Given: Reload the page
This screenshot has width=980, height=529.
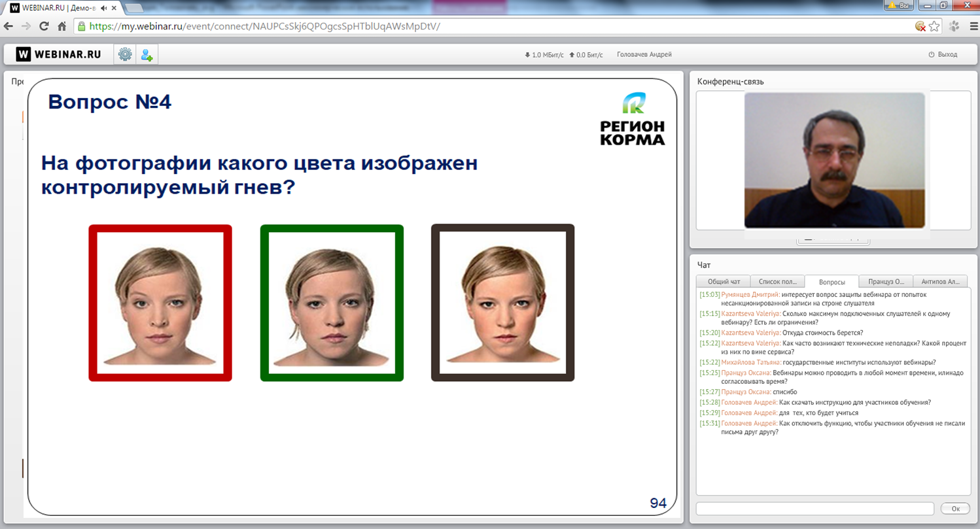Looking at the screenshot, I should point(44,26).
